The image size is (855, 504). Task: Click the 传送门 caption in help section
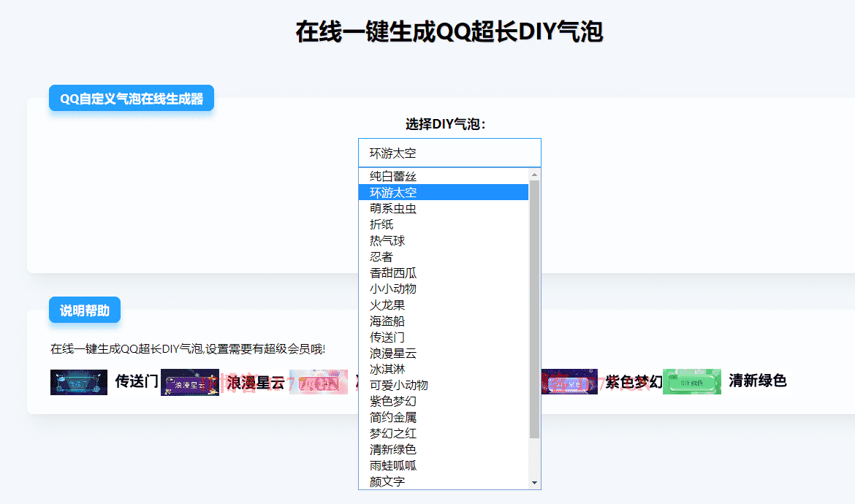(137, 381)
